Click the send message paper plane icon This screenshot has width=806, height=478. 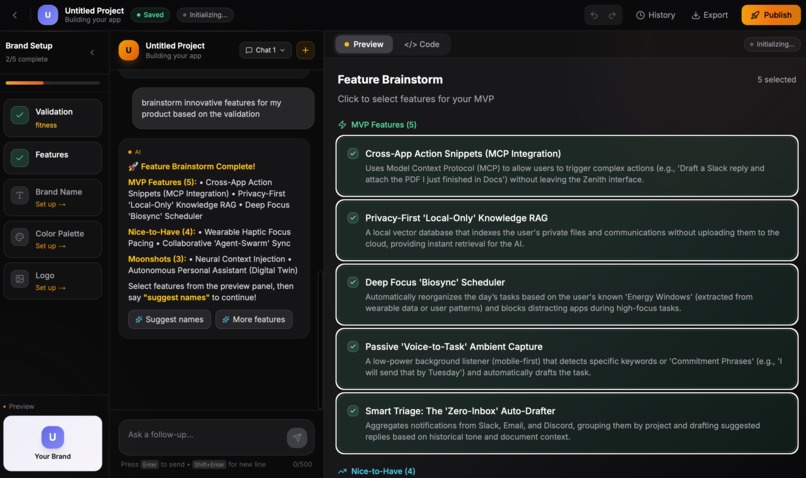click(x=297, y=437)
